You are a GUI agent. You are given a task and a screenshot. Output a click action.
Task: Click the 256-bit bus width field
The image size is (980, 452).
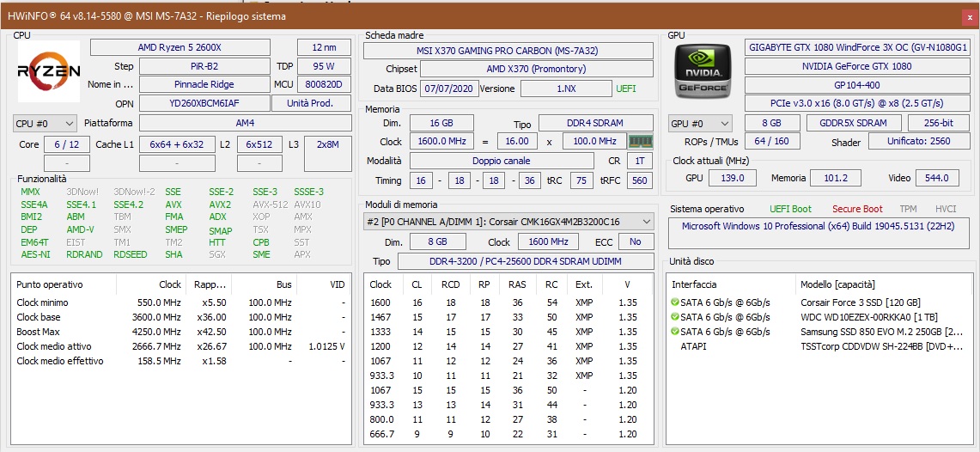coord(940,123)
